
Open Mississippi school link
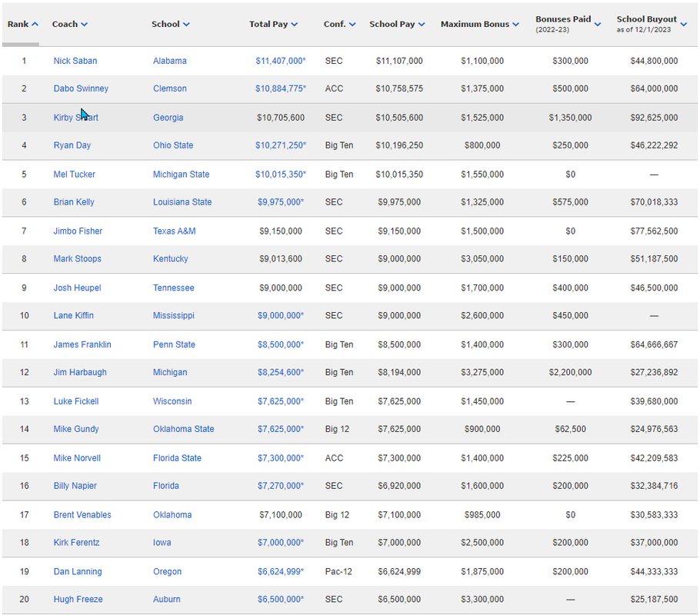(174, 315)
